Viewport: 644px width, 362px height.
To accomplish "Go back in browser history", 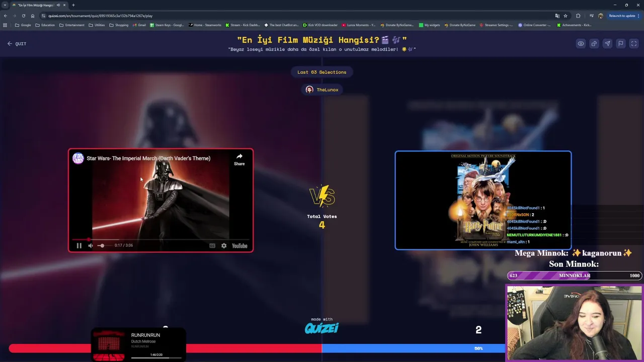I will point(6,16).
